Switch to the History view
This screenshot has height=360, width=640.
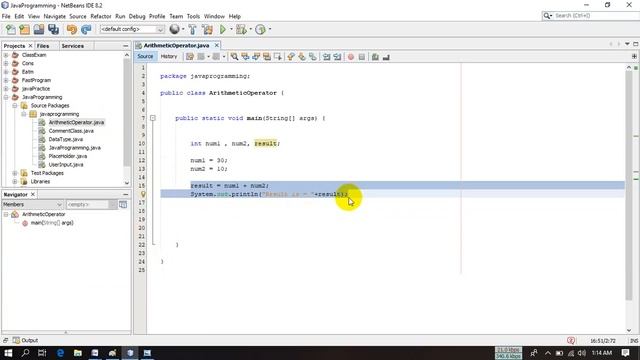pyautogui.click(x=169, y=56)
